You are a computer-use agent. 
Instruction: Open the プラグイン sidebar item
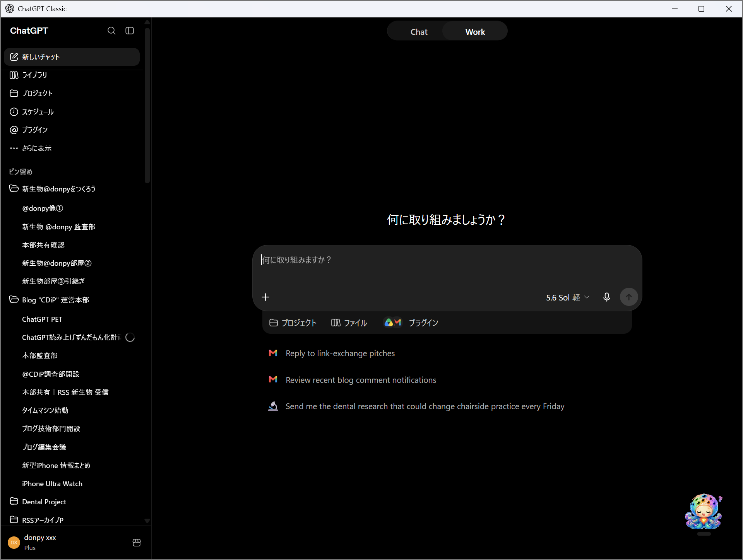72,130
